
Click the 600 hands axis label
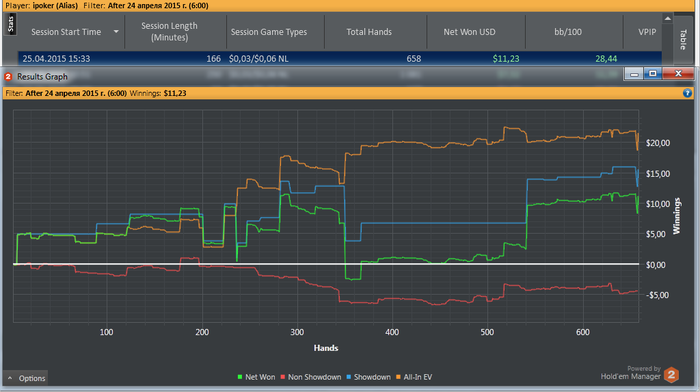point(583,332)
